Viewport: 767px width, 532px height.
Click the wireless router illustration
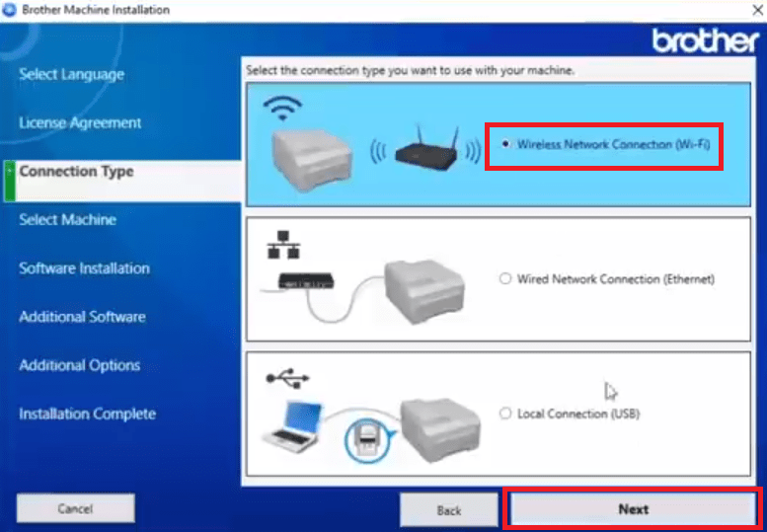pos(425,149)
